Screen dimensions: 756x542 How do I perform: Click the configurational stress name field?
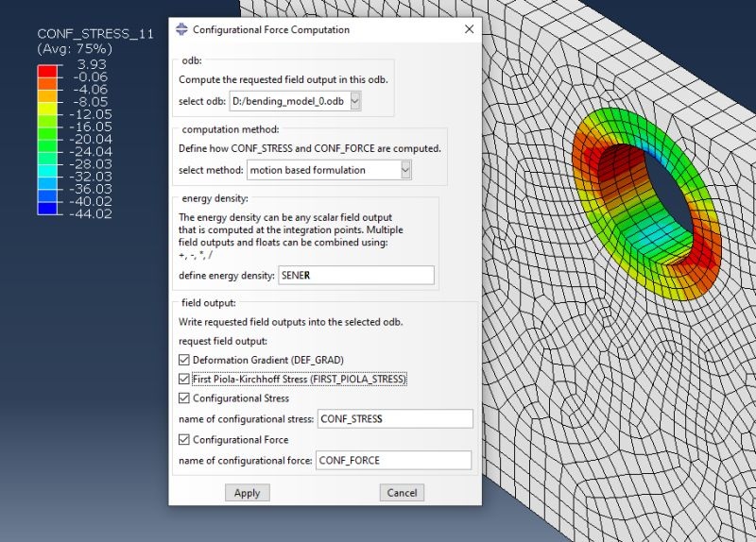point(395,418)
